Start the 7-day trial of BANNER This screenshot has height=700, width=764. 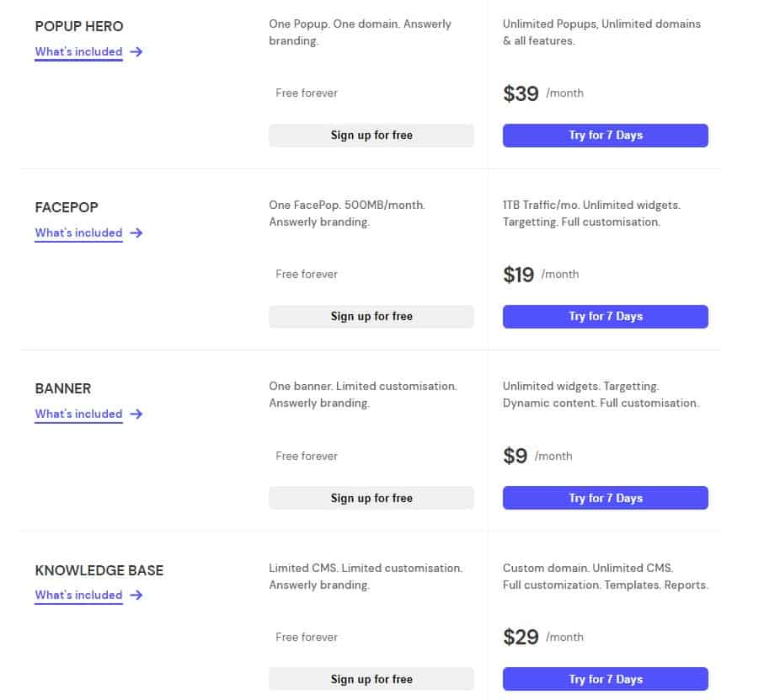pos(605,498)
